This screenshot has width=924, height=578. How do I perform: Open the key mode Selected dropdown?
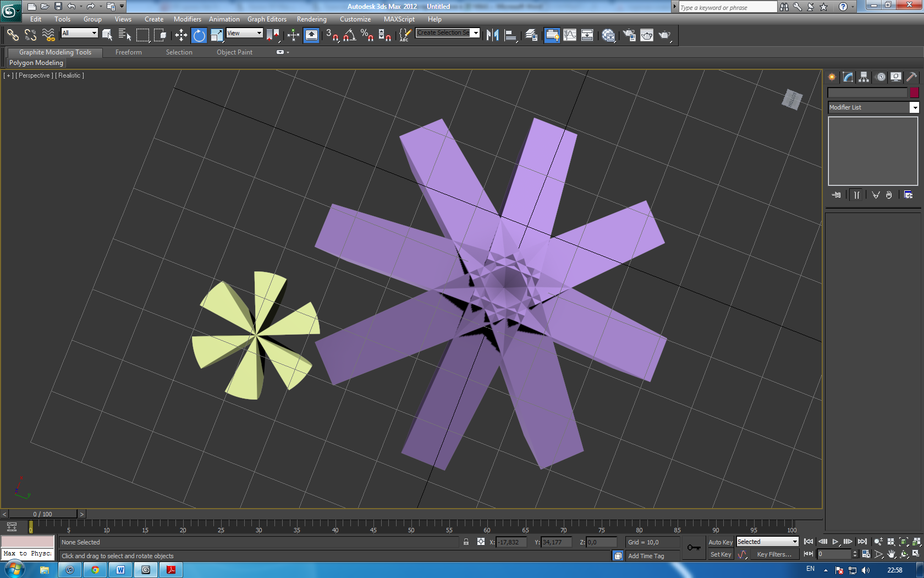click(767, 542)
